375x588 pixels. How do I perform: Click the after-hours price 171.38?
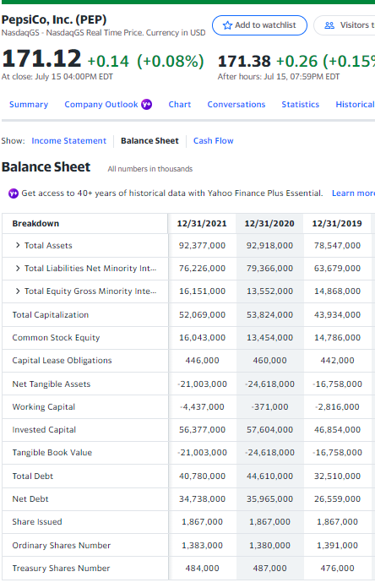pyautogui.click(x=244, y=61)
